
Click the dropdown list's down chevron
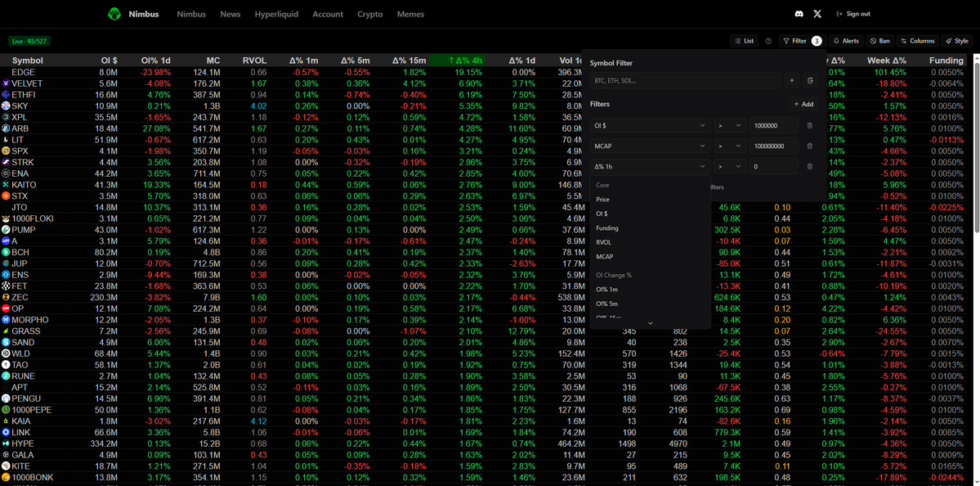pyautogui.click(x=650, y=323)
